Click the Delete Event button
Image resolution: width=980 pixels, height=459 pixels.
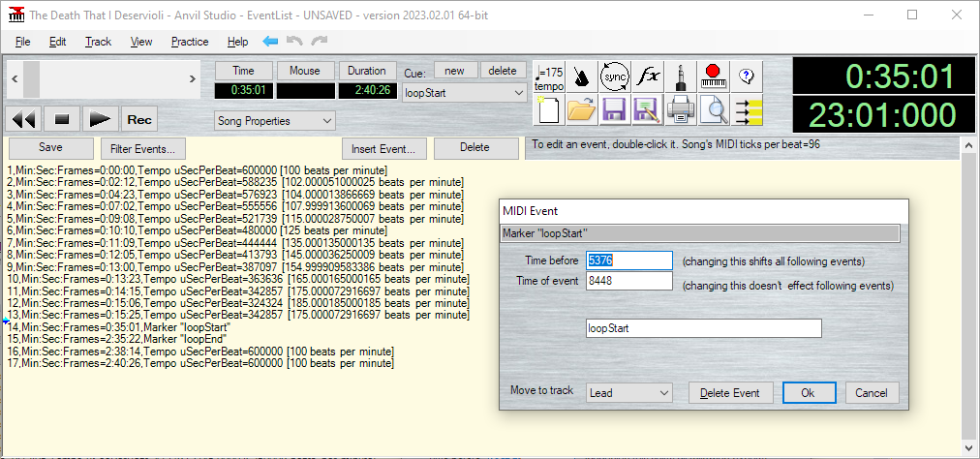pos(730,392)
